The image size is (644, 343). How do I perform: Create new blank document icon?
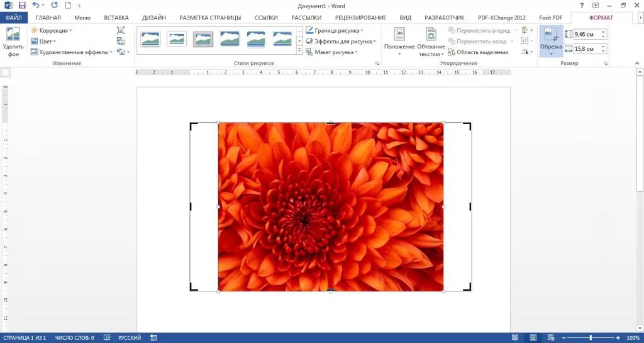click(x=68, y=5)
